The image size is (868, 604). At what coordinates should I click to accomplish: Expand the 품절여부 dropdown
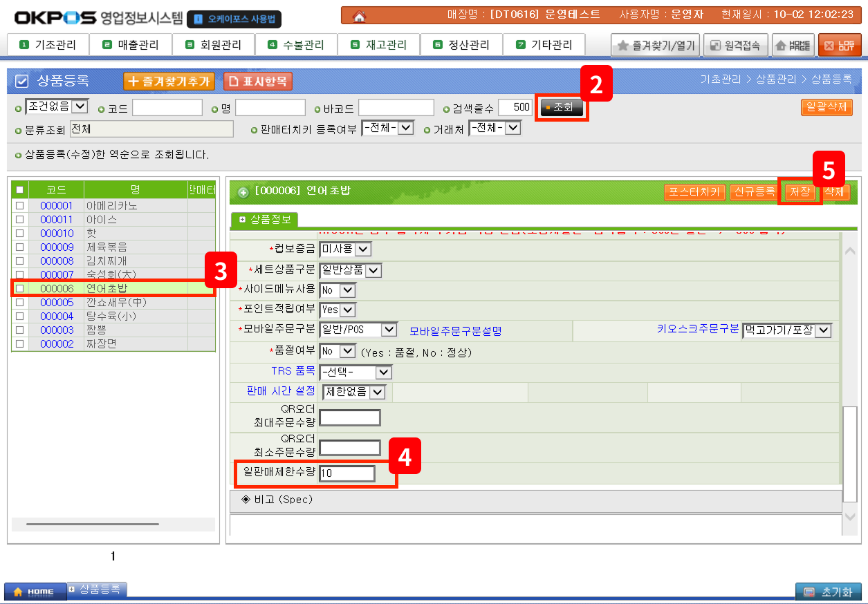(347, 352)
